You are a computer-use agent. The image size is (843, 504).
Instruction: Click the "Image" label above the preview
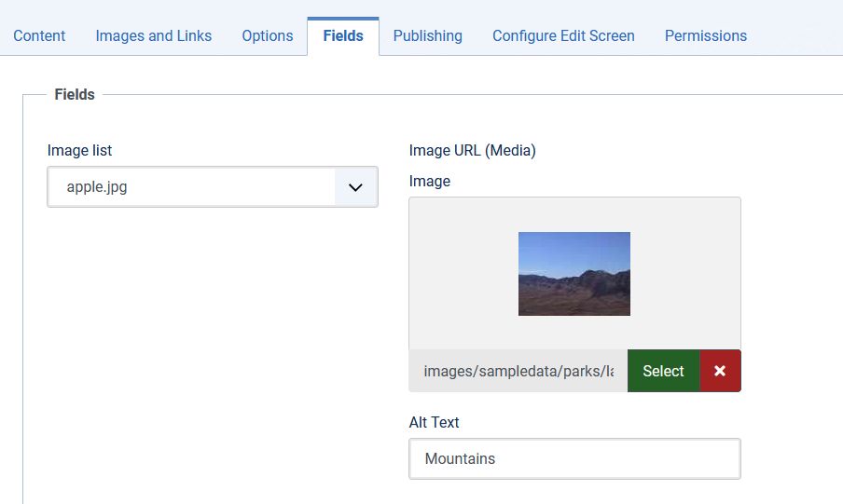pos(430,181)
